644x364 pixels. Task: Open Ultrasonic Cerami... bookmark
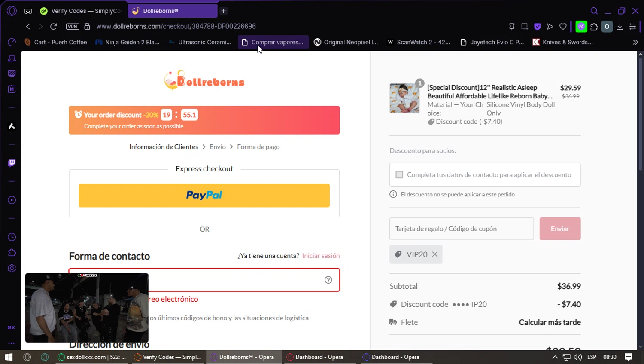[200, 42]
